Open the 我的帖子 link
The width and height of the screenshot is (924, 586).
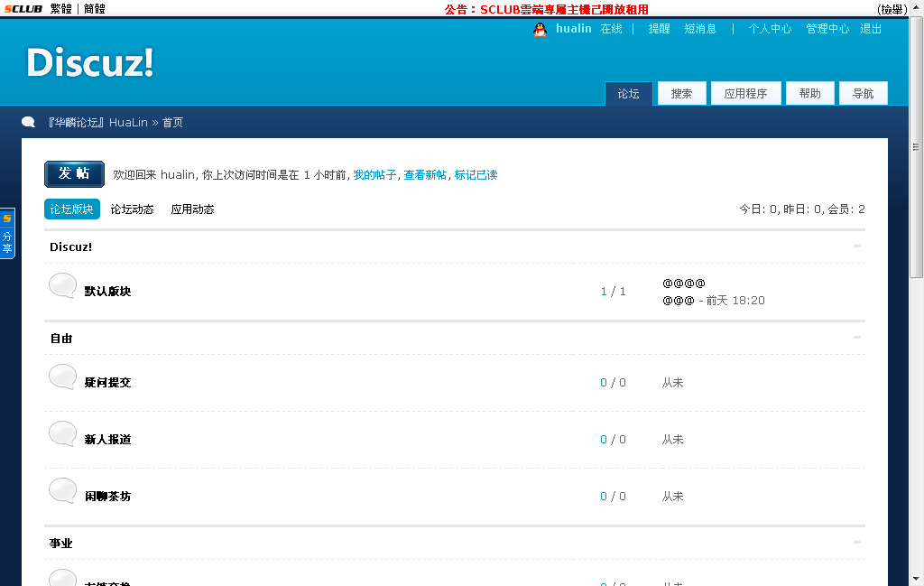point(374,175)
